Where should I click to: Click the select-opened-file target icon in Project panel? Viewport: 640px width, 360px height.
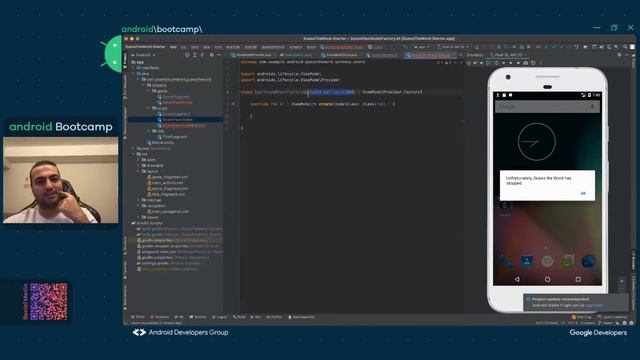(x=187, y=55)
